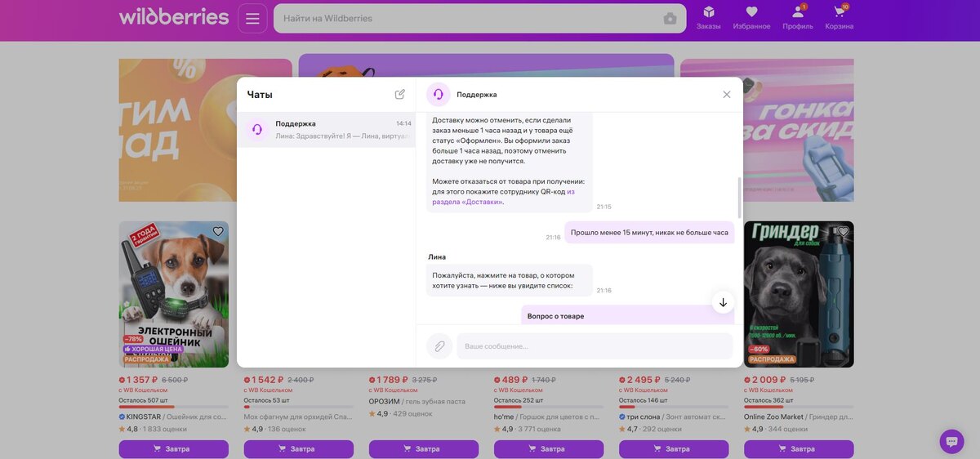
Task: Click the Чаты panel heading
Action: (260, 95)
